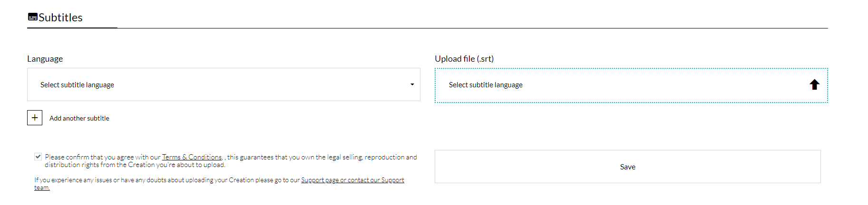Click the underlined "team." link text
Screen dimensions: 868x205
42,187
